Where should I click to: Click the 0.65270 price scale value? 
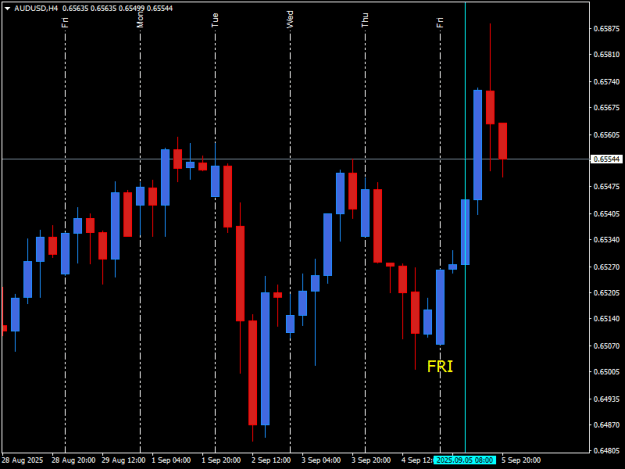pos(607,267)
